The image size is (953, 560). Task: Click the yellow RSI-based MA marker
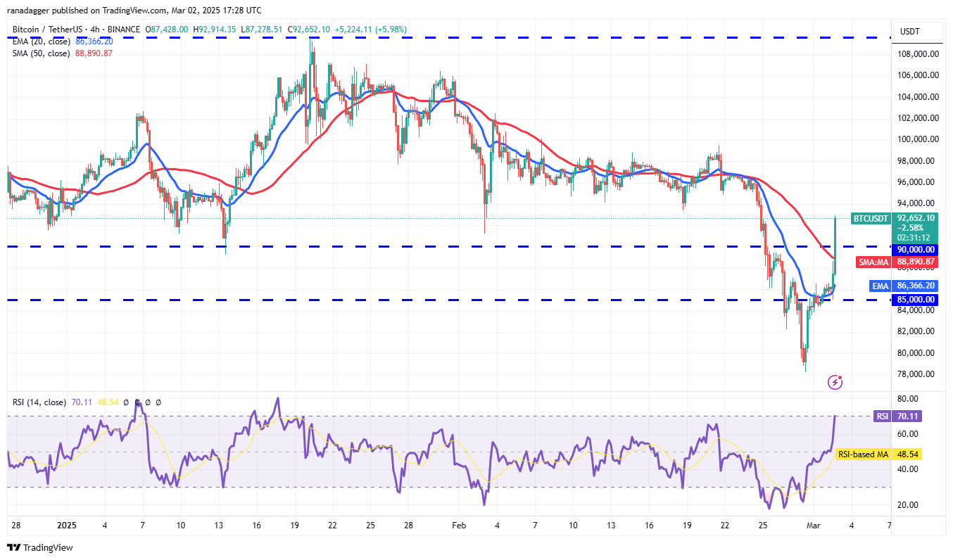tap(864, 454)
